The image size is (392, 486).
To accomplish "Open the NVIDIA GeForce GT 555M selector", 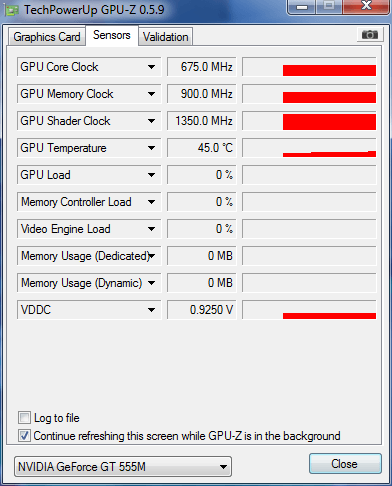I will (x=123, y=466).
